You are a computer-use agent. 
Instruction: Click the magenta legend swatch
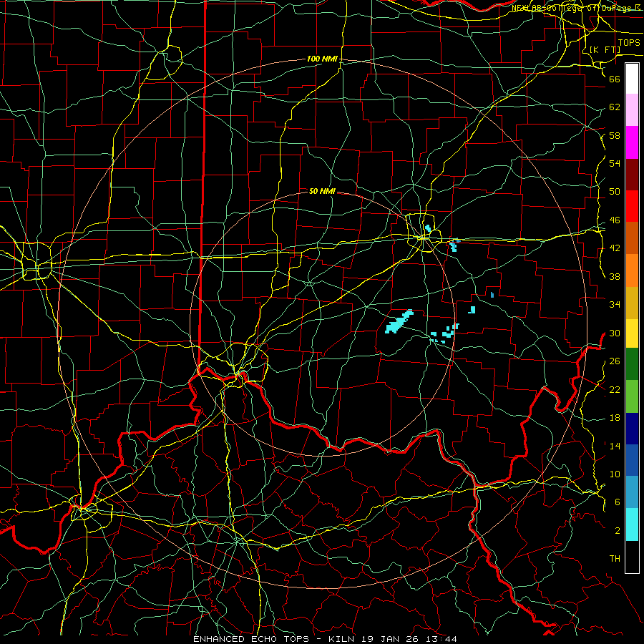pyautogui.click(x=632, y=142)
